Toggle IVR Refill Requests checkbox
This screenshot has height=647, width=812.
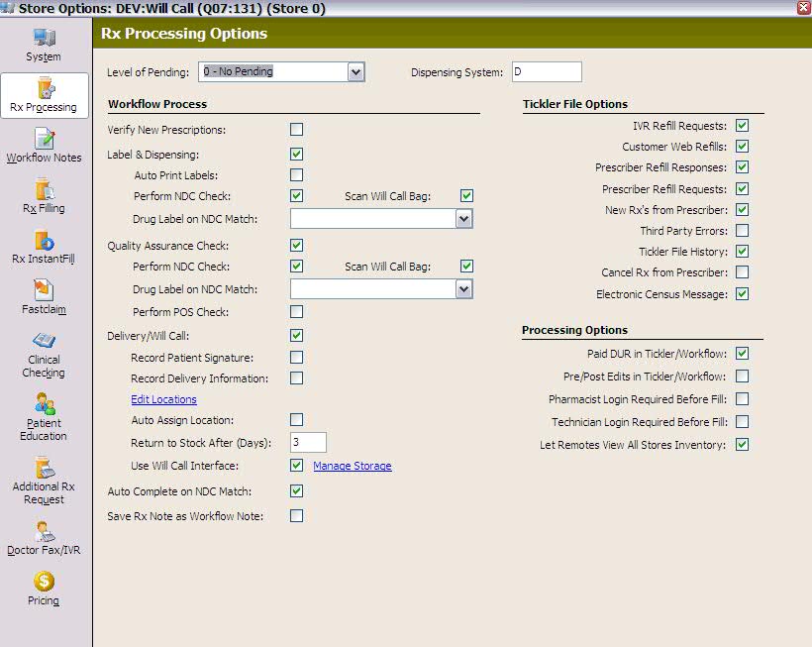pos(742,125)
